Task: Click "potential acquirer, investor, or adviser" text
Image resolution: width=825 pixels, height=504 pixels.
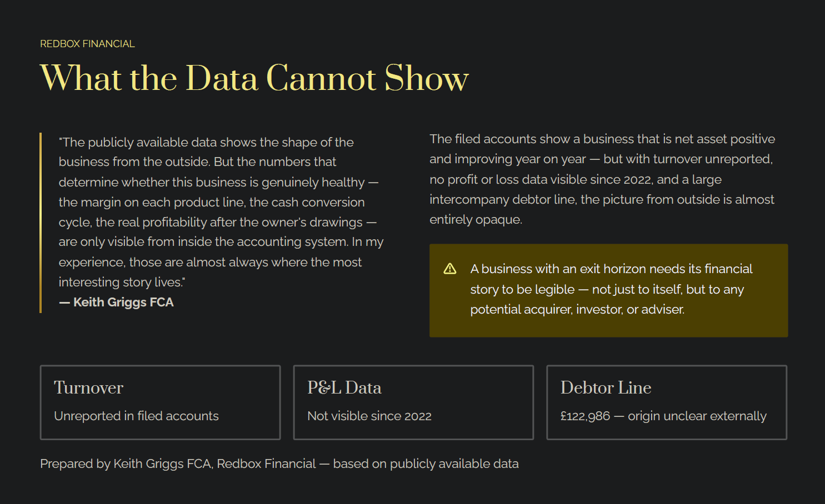Action: (577, 310)
